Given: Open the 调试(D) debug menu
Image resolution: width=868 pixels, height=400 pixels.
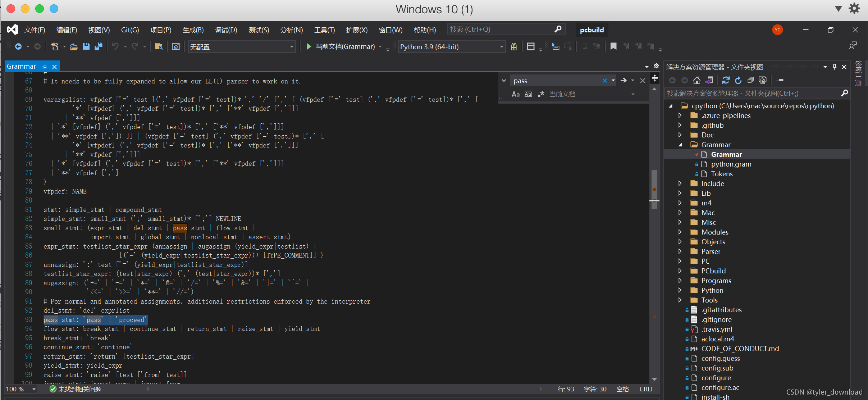Looking at the screenshot, I should (226, 30).
